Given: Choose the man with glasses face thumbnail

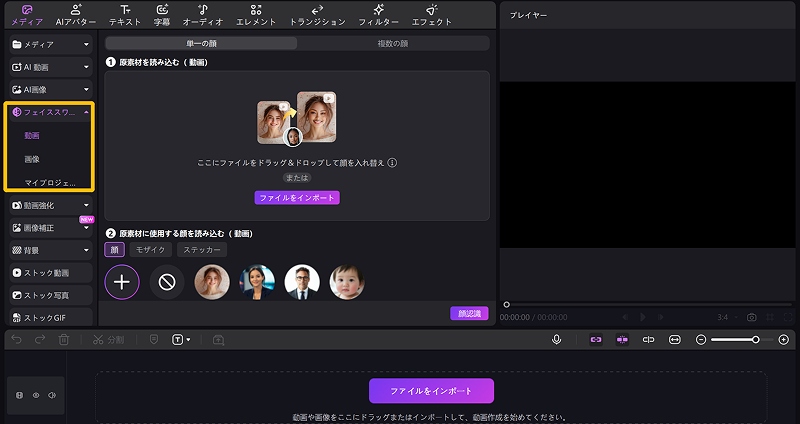Looking at the screenshot, I should [302, 282].
